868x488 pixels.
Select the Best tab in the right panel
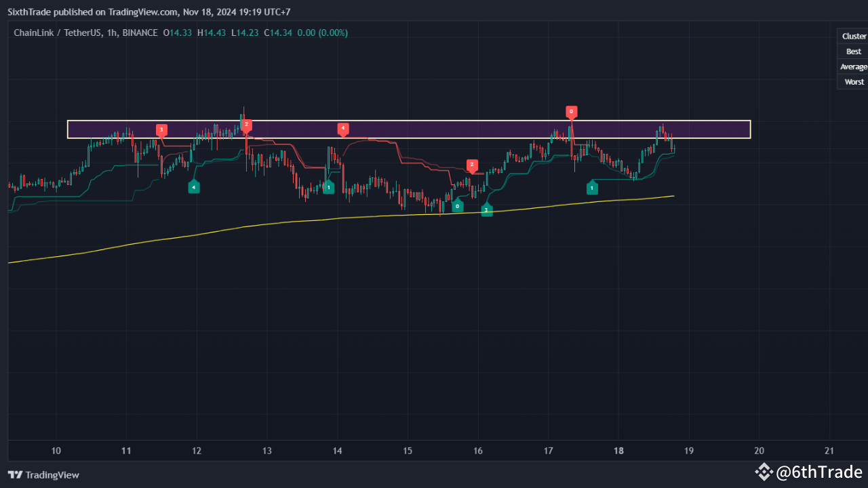[x=853, y=51]
